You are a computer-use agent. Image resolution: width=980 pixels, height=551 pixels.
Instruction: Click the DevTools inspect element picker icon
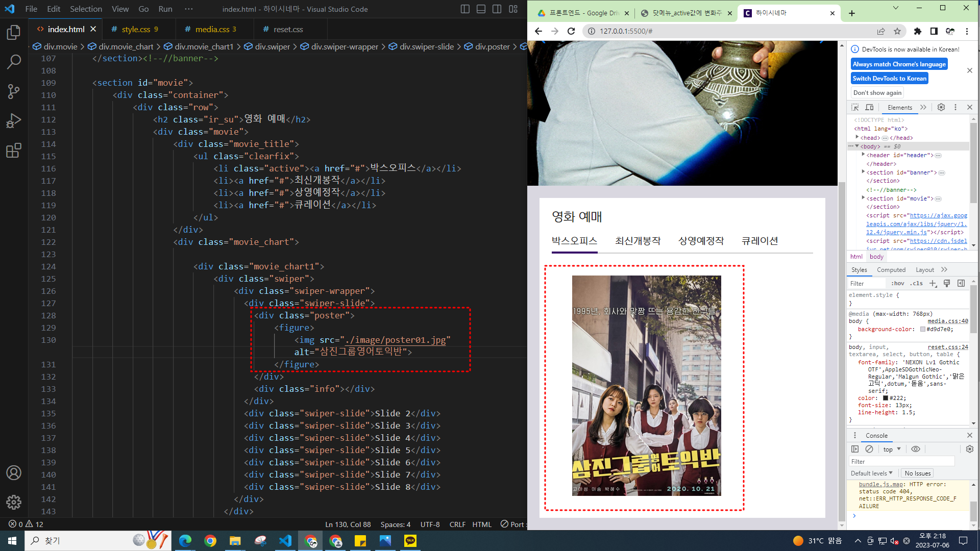pyautogui.click(x=855, y=107)
